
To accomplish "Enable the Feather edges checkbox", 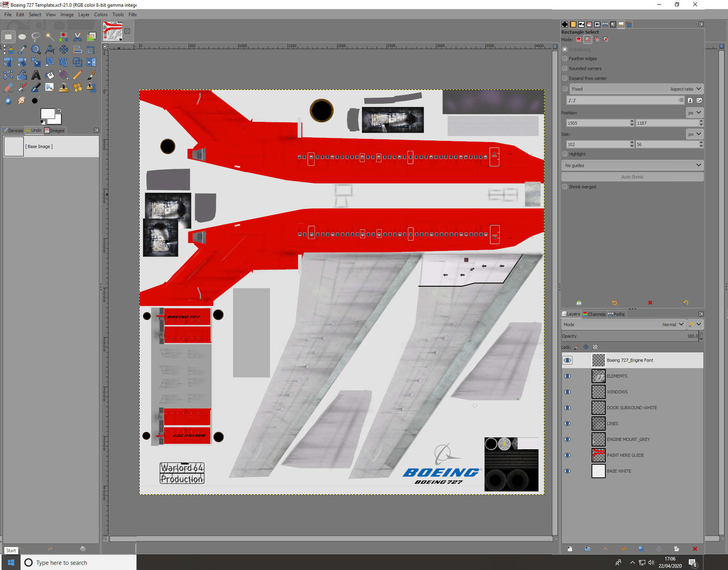I will (565, 58).
